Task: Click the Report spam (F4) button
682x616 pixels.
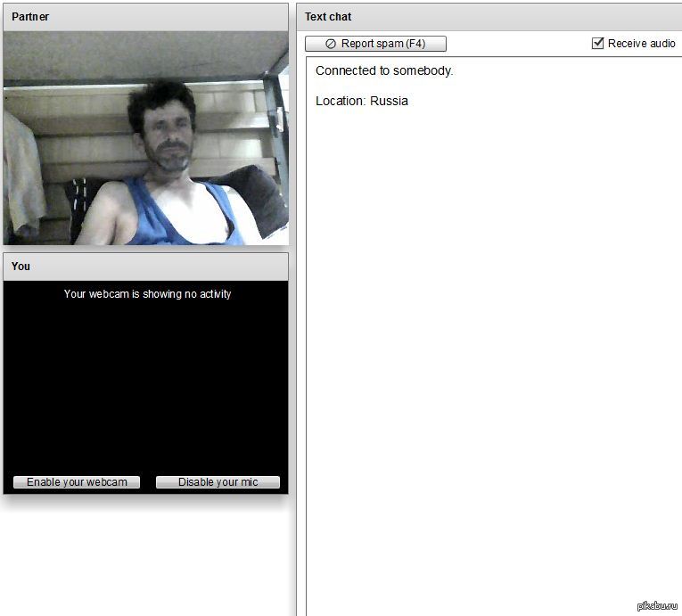Action: [375, 44]
